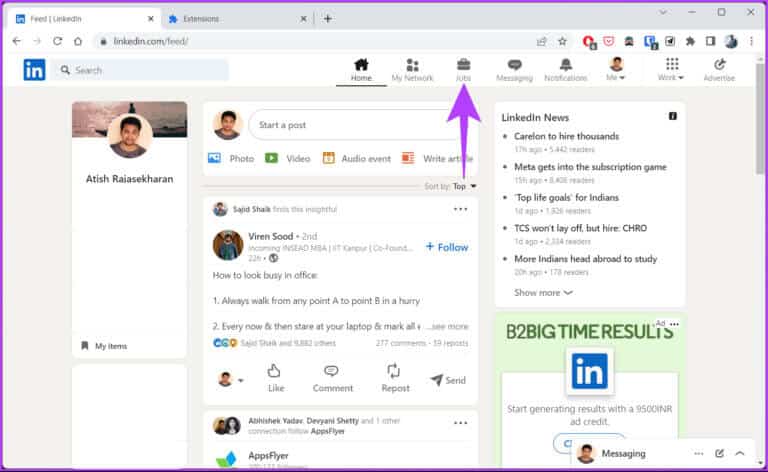Read news: 'Top life goals' for Indians
The height and width of the screenshot is (472, 768).
[566, 197]
